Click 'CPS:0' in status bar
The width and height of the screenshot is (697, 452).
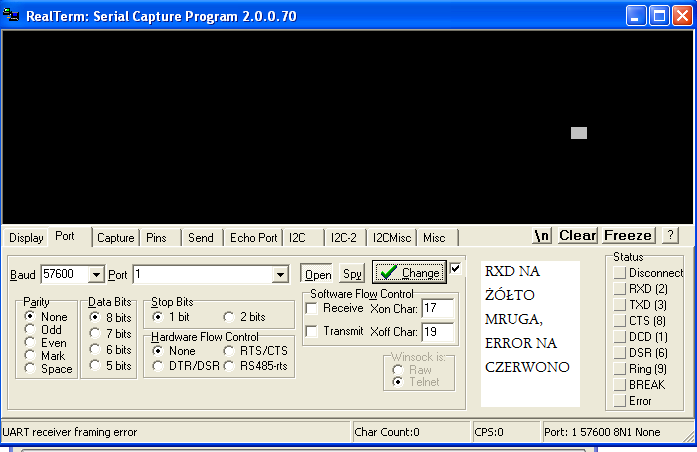(489, 432)
